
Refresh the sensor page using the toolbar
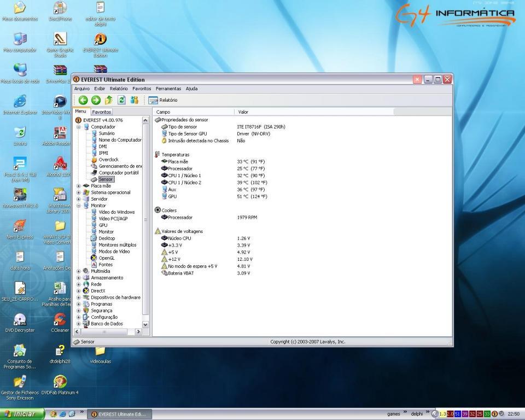pos(121,100)
